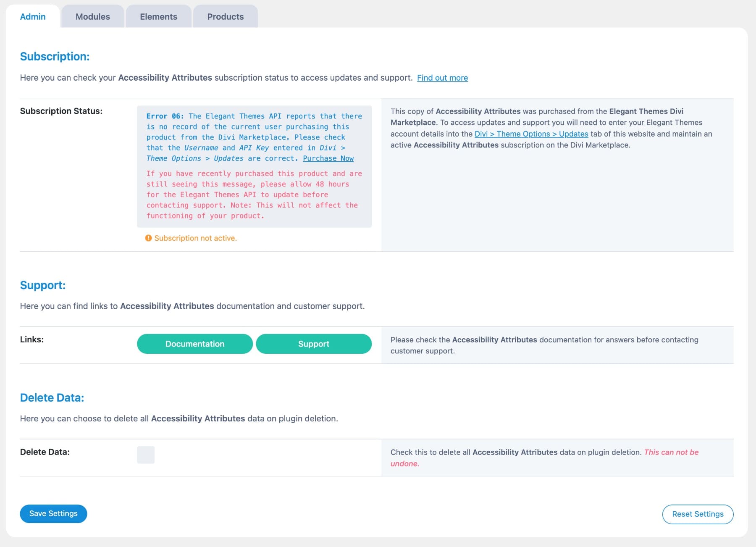756x547 pixels.
Task: Open the Products tab
Action: 225,16
